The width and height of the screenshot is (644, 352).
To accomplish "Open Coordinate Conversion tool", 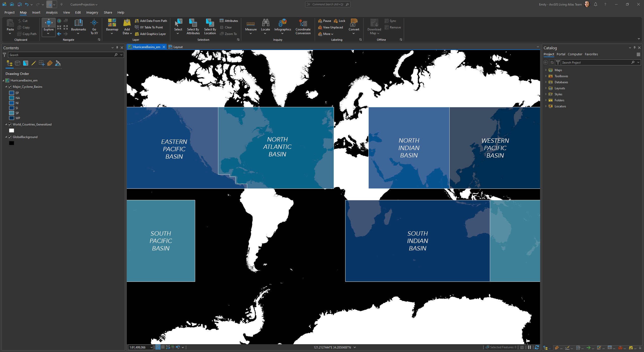I will [x=303, y=23].
